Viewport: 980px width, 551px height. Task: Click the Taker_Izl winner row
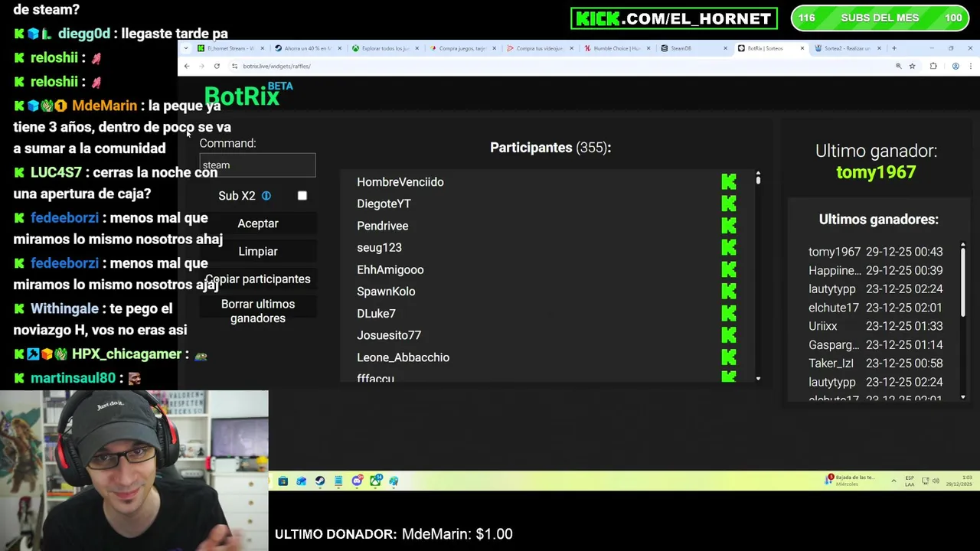(x=876, y=364)
